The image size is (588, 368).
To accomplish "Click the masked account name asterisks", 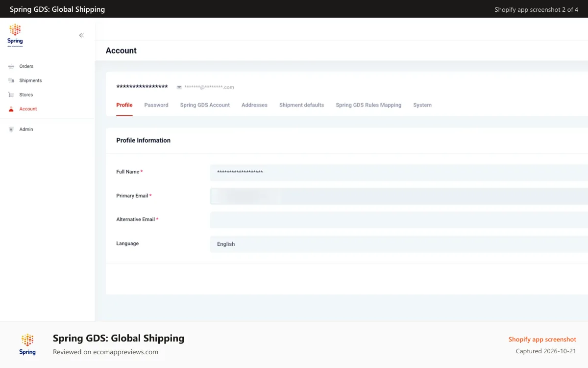I will [142, 87].
